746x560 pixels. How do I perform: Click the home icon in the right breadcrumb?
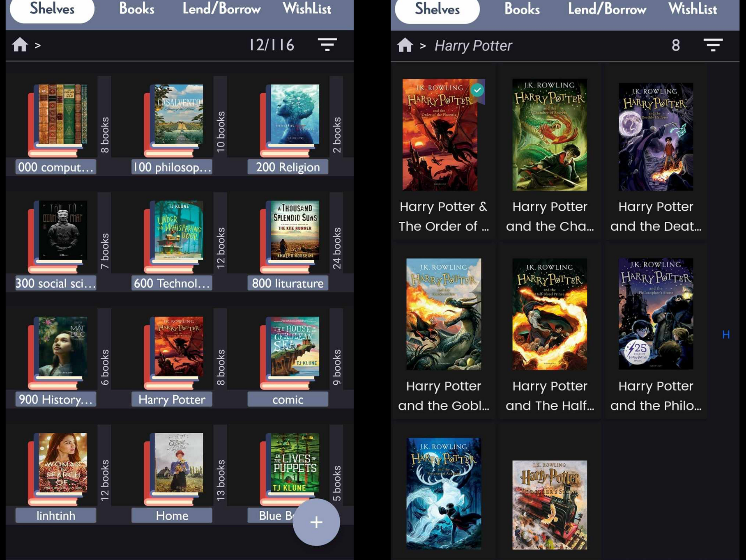click(405, 45)
